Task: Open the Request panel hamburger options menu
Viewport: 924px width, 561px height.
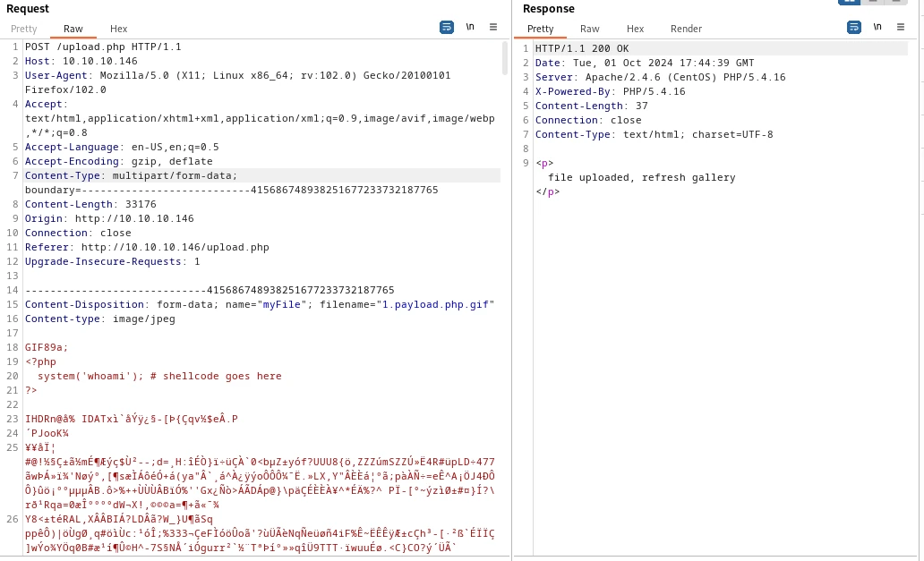Action: (493, 27)
